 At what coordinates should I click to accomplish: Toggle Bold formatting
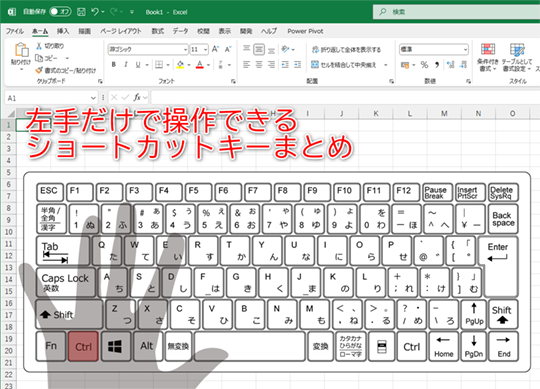(x=114, y=64)
